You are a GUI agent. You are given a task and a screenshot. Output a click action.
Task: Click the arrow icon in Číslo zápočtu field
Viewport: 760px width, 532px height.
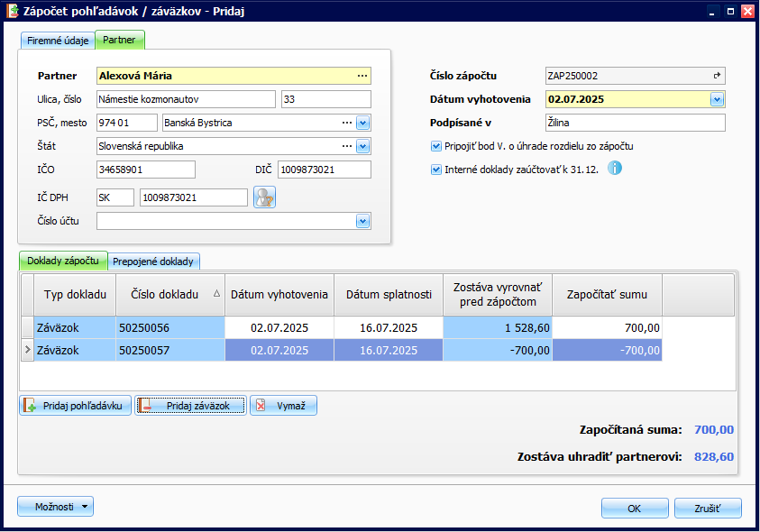718,77
